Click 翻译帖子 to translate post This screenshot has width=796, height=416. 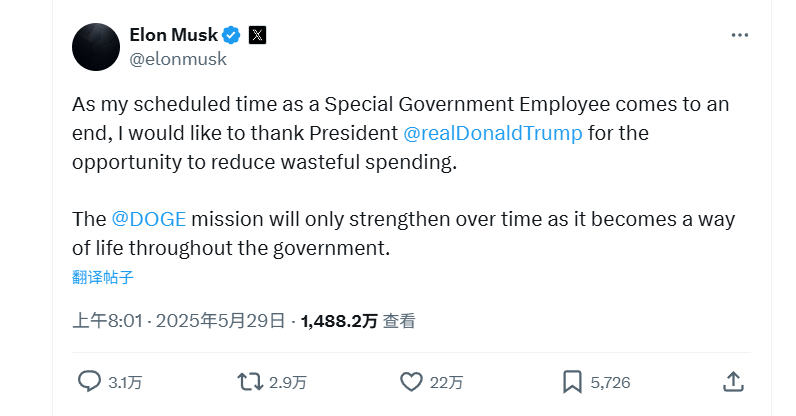click(x=102, y=277)
